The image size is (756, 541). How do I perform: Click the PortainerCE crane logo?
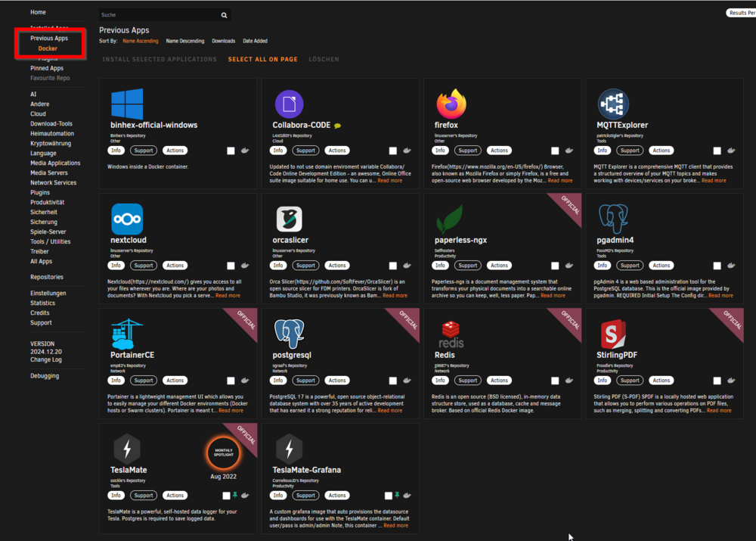(127, 334)
